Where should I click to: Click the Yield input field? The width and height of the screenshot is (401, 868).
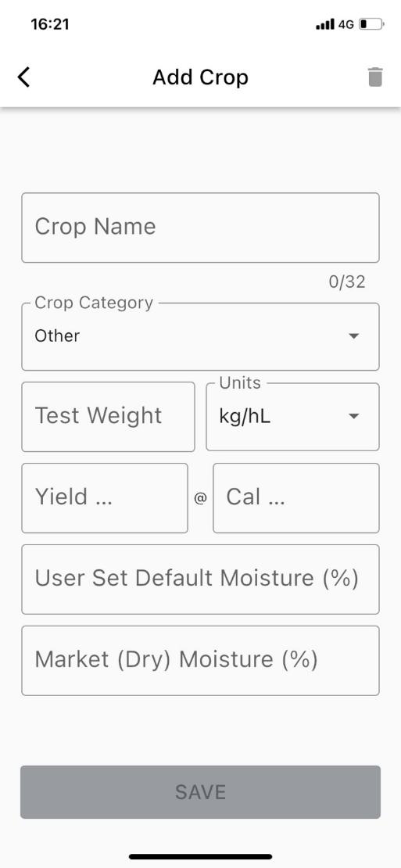105,497
